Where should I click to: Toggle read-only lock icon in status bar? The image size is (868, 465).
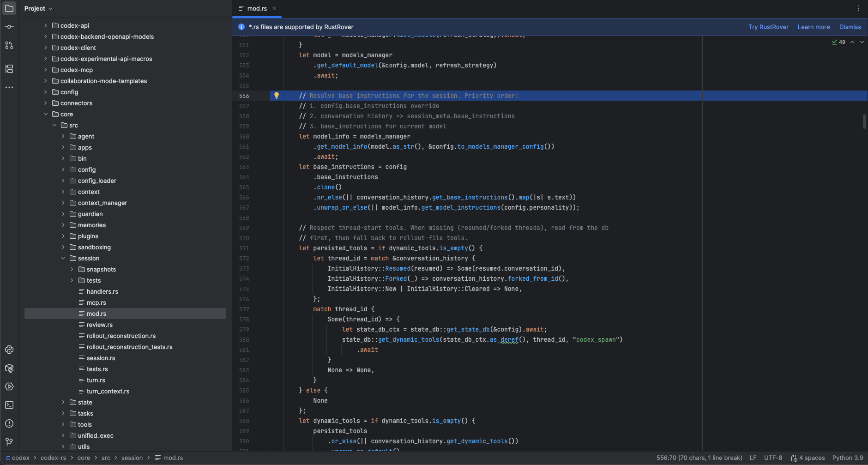click(x=794, y=458)
